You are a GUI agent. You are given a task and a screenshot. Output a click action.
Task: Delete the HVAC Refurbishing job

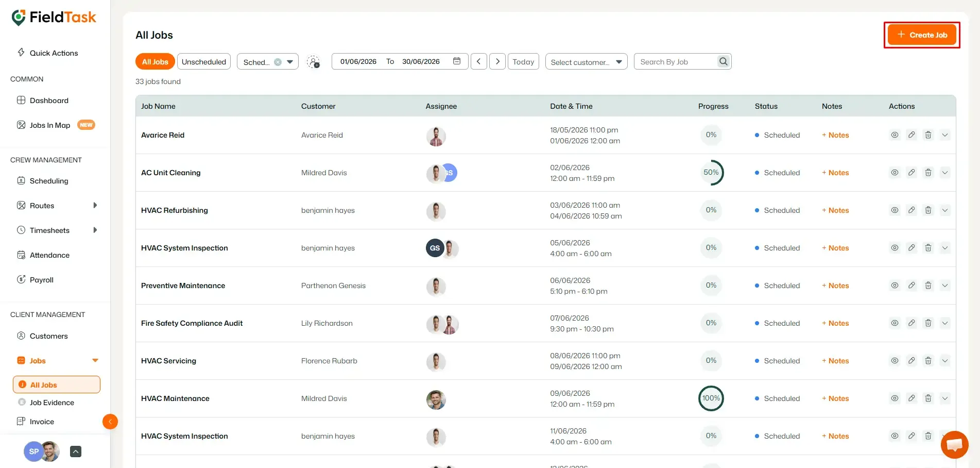[x=928, y=210]
